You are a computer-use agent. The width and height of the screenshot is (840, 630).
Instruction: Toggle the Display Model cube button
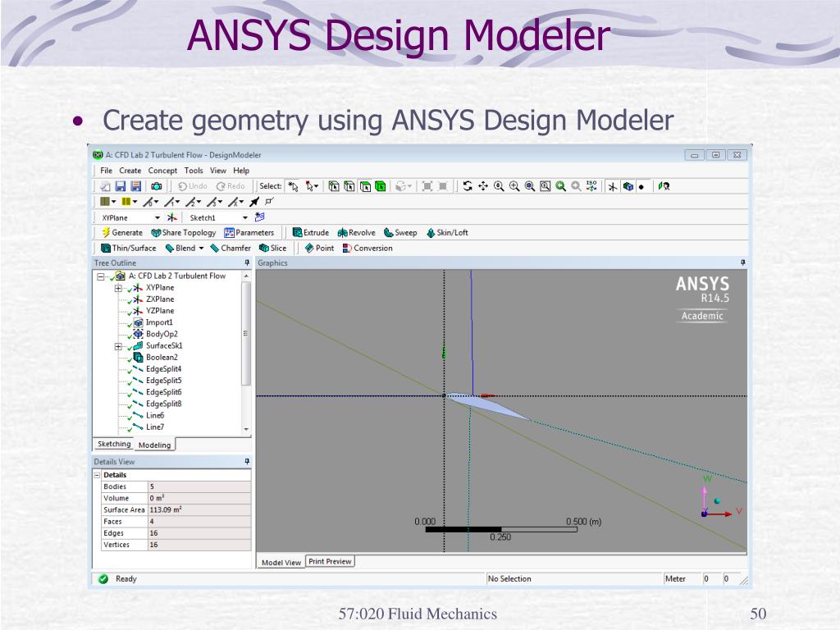coord(628,186)
